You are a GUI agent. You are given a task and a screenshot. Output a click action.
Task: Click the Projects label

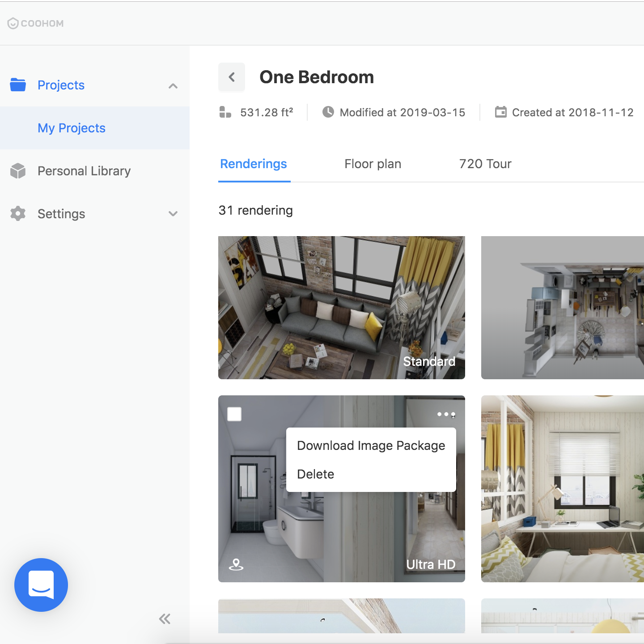(61, 85)
